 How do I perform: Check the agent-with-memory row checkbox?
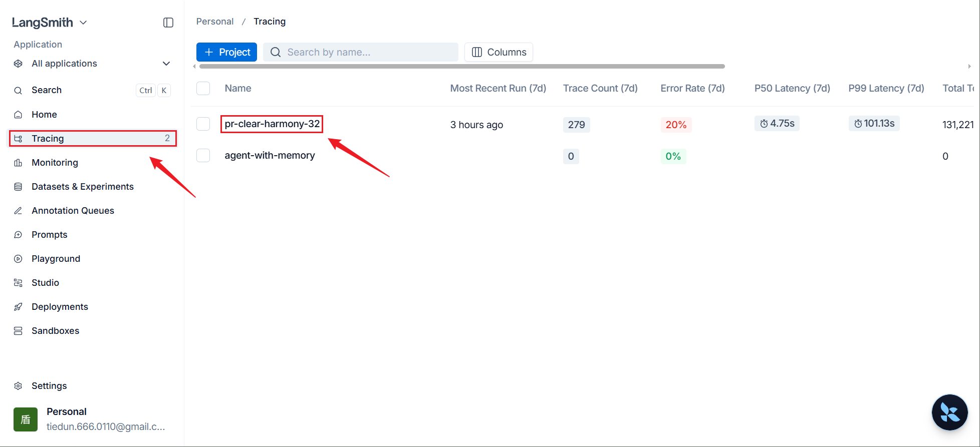click(203, 155)
